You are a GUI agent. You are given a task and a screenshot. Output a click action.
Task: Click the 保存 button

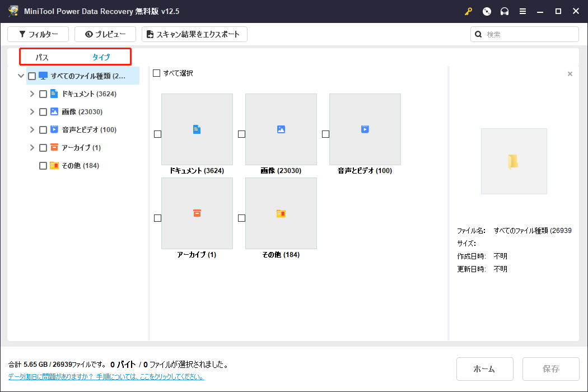click(x=551, y=369)
